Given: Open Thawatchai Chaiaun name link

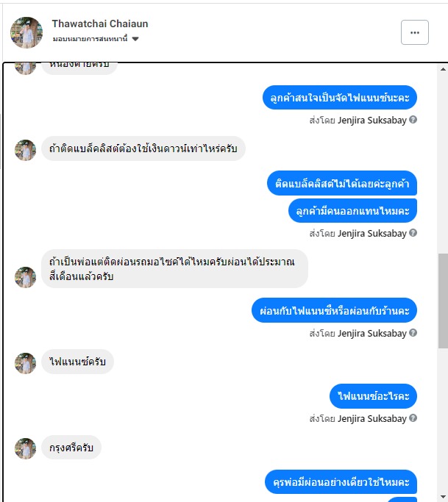Looking at the screenshot, I should 100,24.
